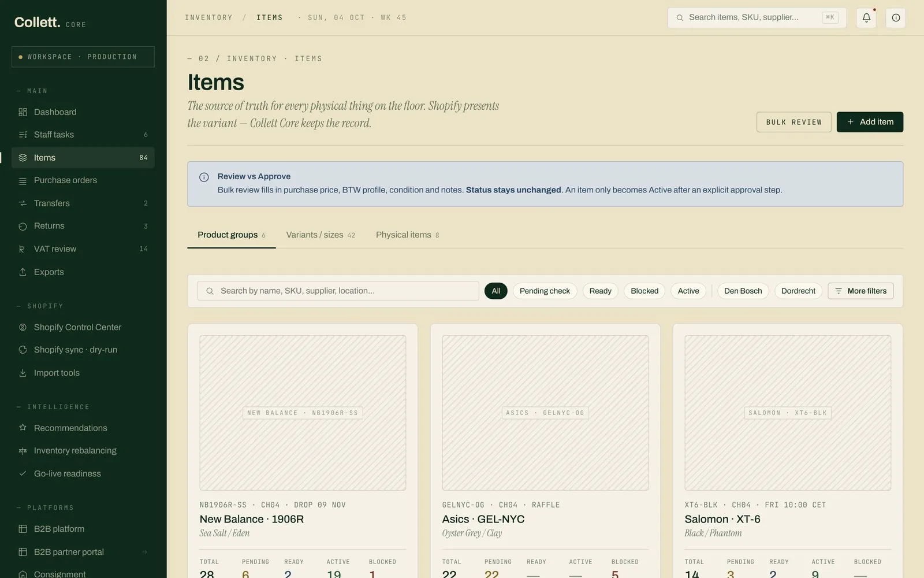Open the More filters dropdown
The image size is (924, 578).
(x=860, y=291)
